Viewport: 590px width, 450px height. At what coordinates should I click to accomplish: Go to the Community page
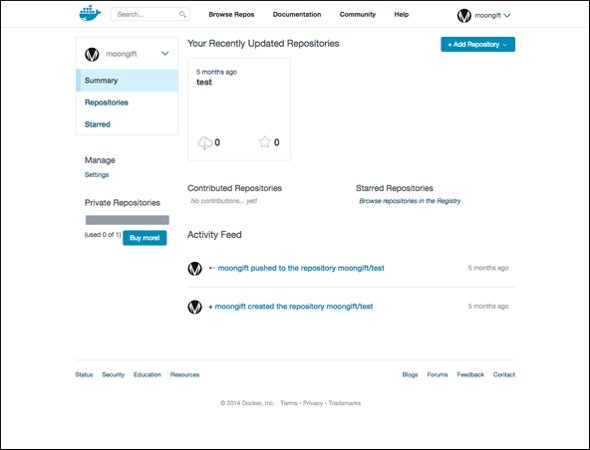(x=357, y=14)
